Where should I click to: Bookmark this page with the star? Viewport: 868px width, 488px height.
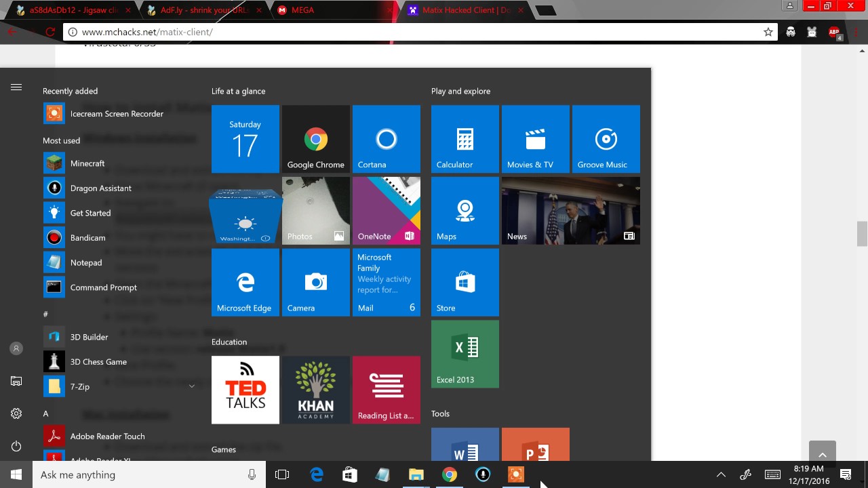click(768, 32)
